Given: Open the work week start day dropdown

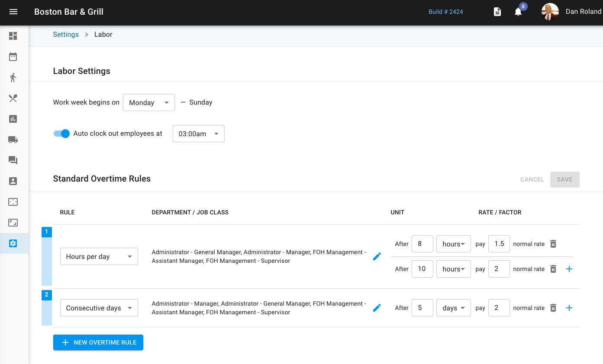Looking at the screenshot, I should (148, 102).
